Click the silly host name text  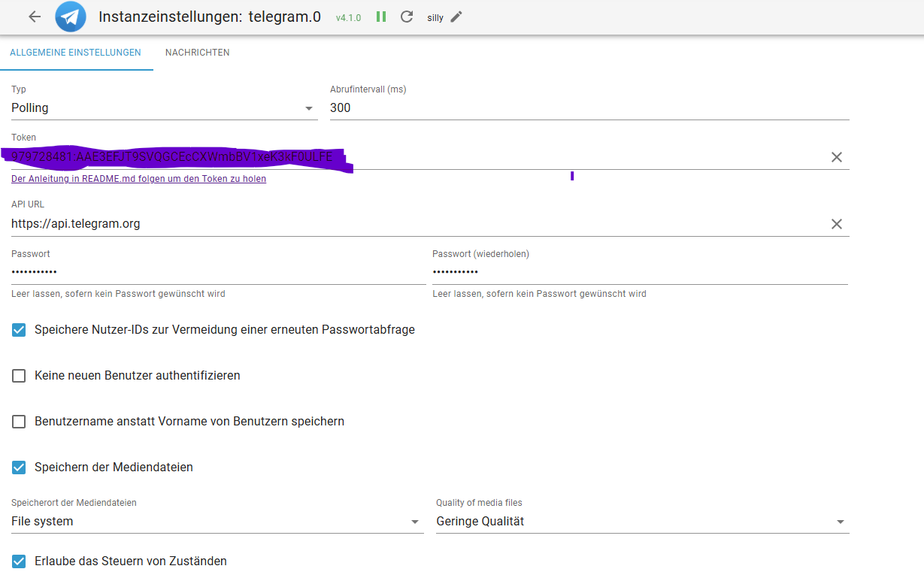435,17
